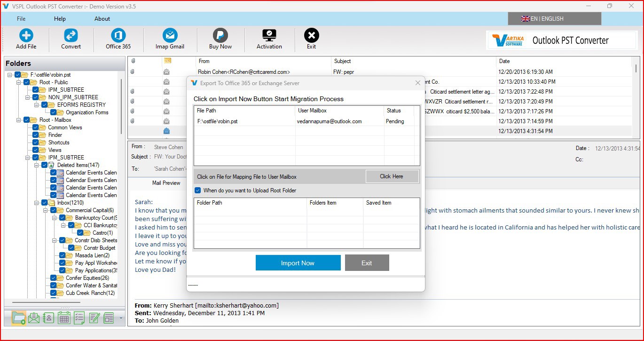Uncheck the Root - Public checkbox
The width and height of the screenshot is (644, 341).
27,82
